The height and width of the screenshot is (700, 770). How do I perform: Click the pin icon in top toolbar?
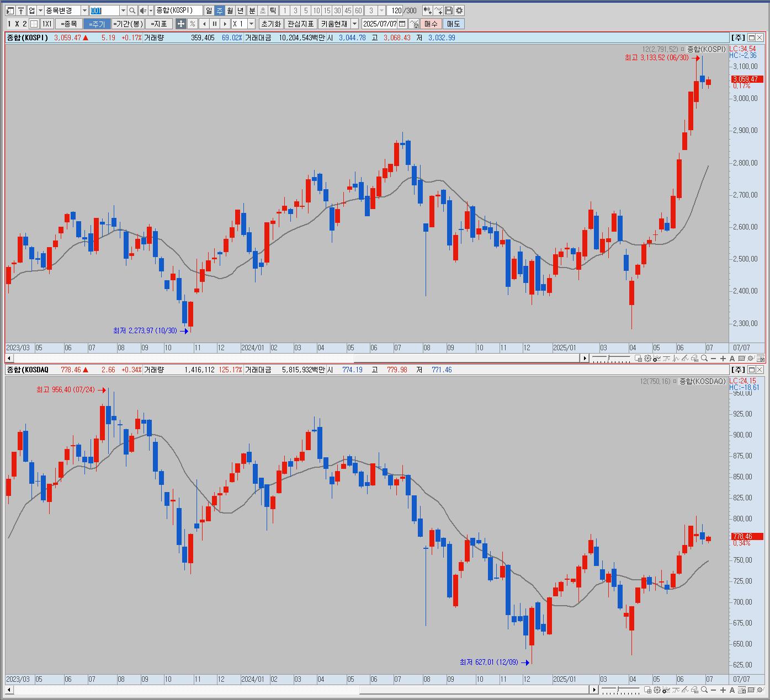click(21, 10)
